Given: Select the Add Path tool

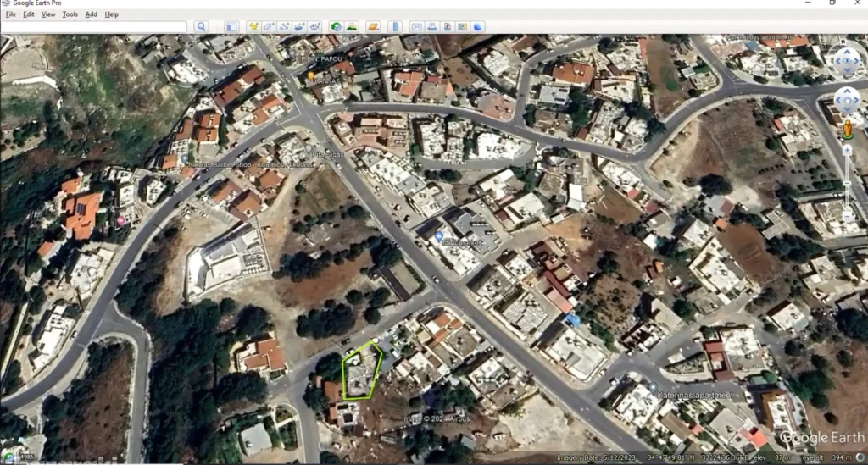Looking at the screenshot, I should (x=285, y=27).
